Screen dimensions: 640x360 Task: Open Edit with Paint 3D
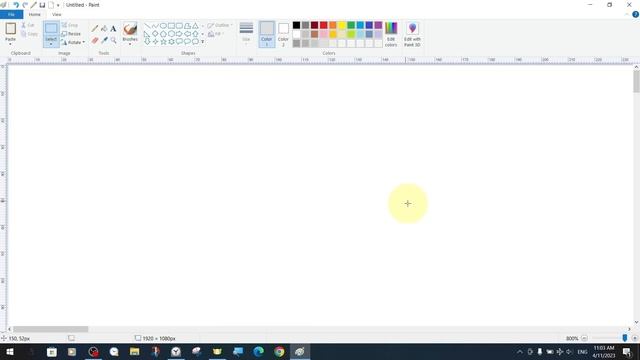pyautogui.click(x=412, y=34)
